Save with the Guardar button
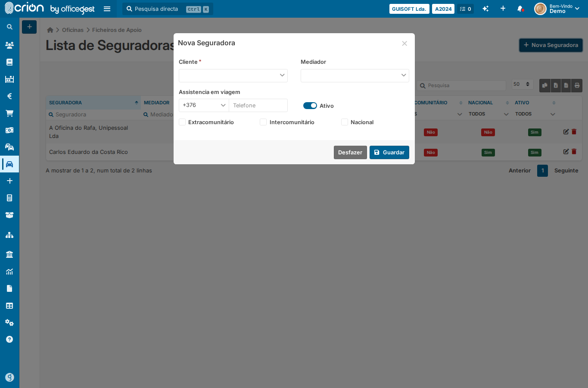588x388 pixels. (389, 152)
